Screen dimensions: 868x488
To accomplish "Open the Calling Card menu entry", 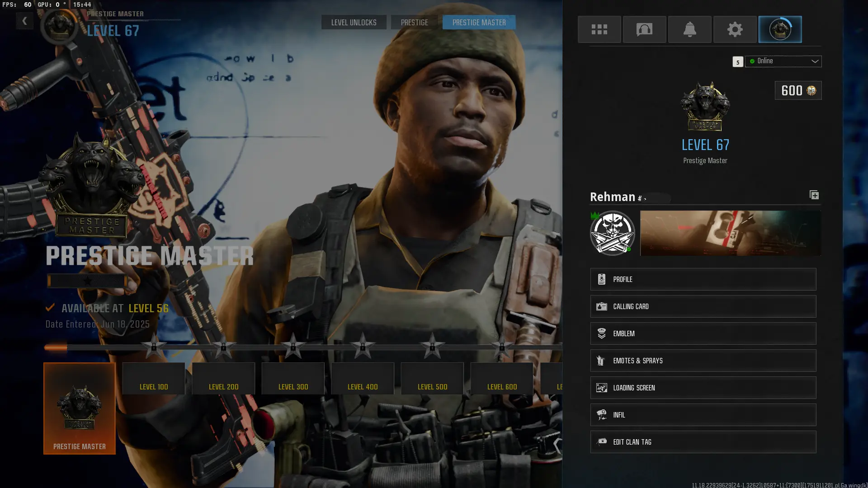I will pos(703,306).
